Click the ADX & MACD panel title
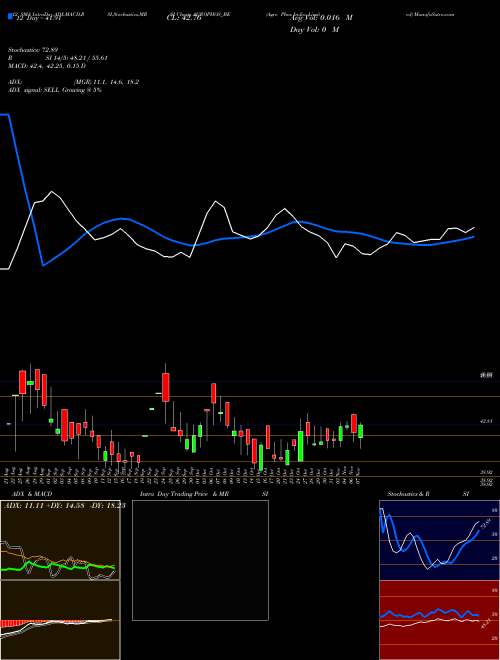This screenshot has width=500, height=660. coord(32,494)
